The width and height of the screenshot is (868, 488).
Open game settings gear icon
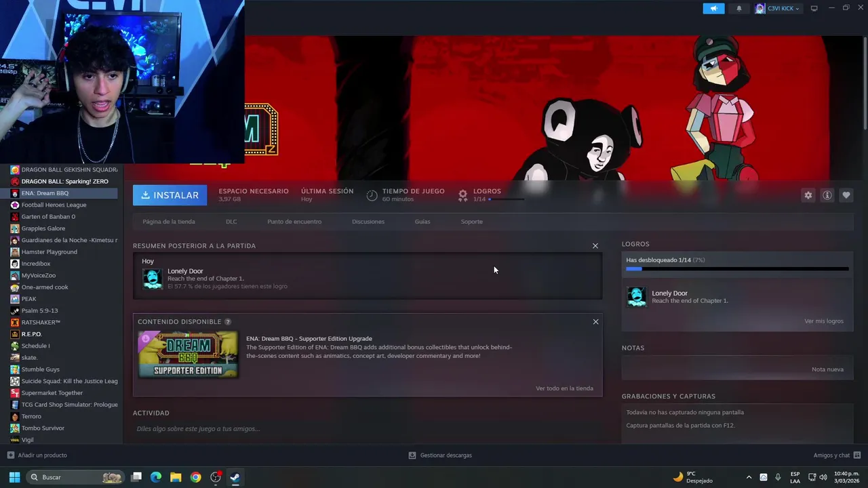coord(808,195)
